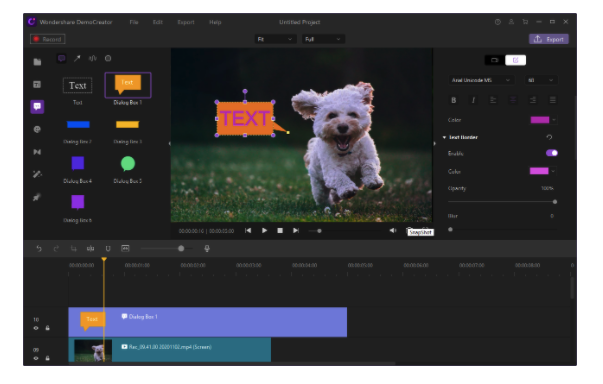Skip to the next frame
Screen dimensions: 603x384
296,231
